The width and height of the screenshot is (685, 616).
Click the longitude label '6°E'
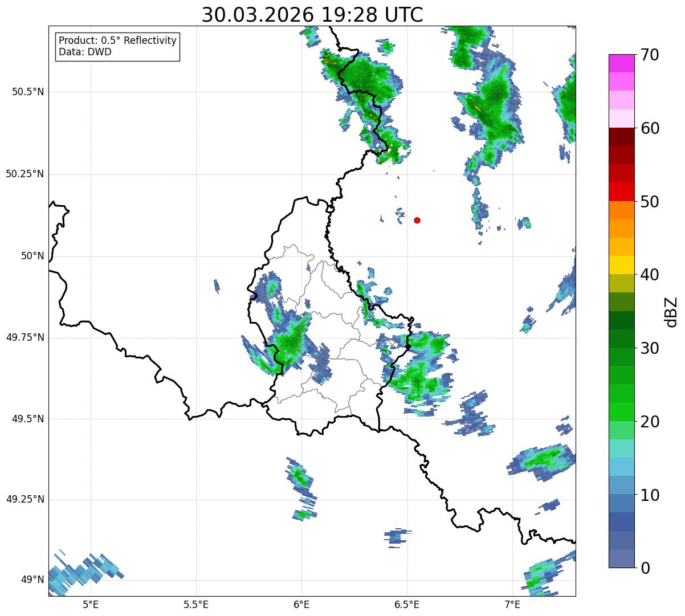[x=301, y=604]
